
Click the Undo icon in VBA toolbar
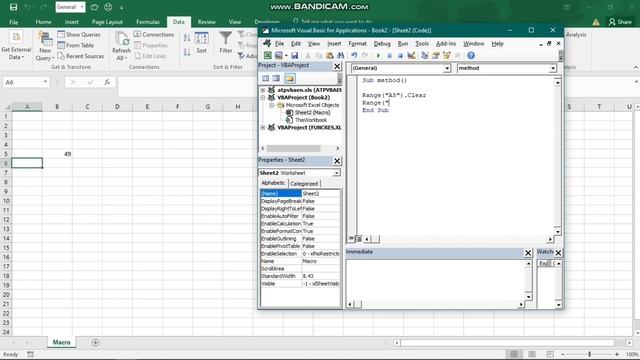click(354, 56)
